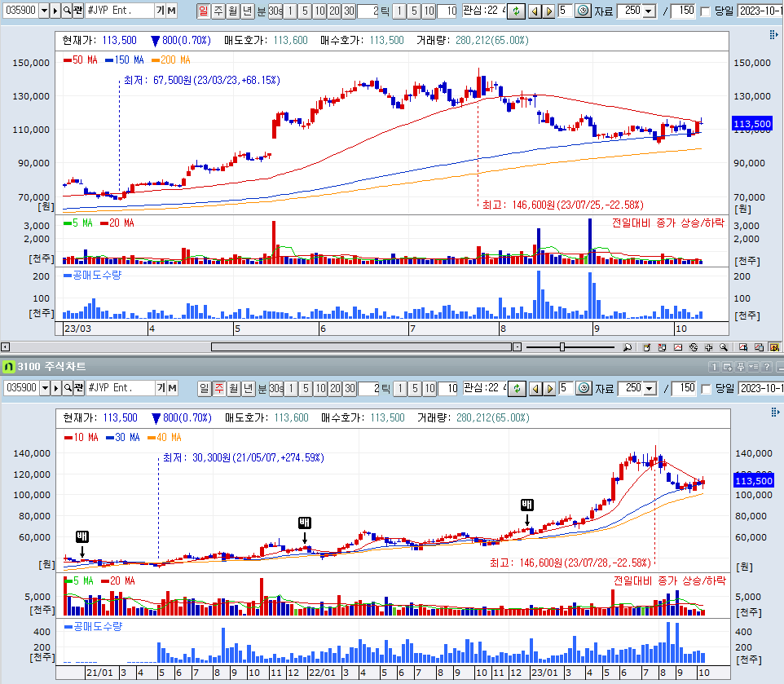Click the stock search magnifier in lower chart toolbar
784x684 pixels.
point(68,388)
